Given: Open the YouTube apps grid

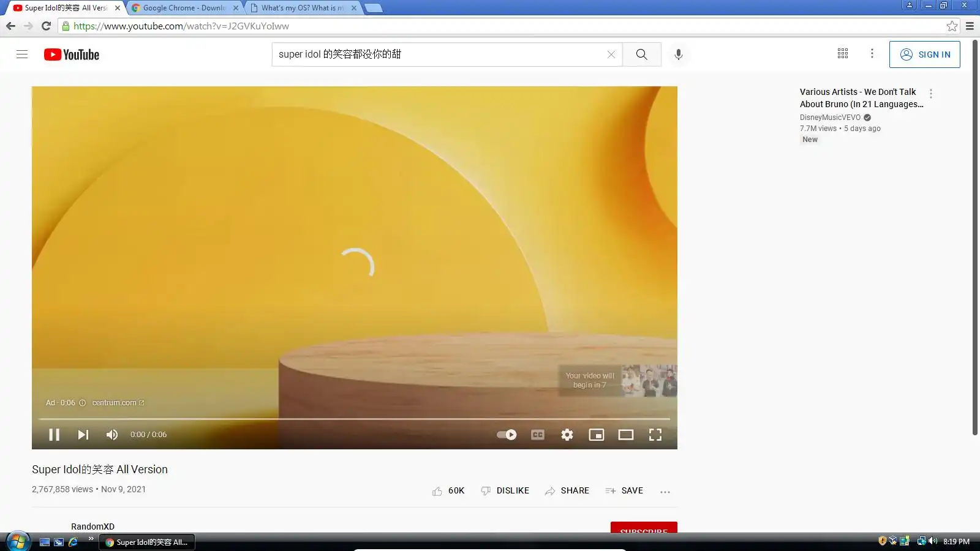Looking at the screenshot, I should (843, 54).
